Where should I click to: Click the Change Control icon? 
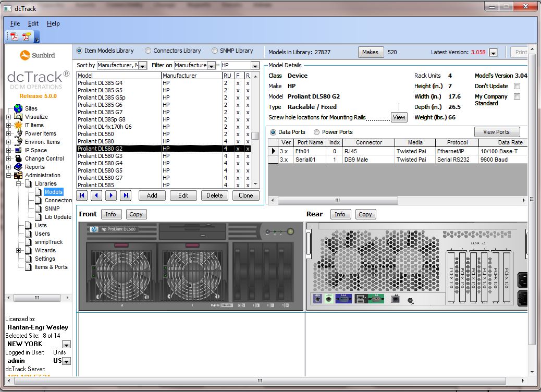(18, 158)
